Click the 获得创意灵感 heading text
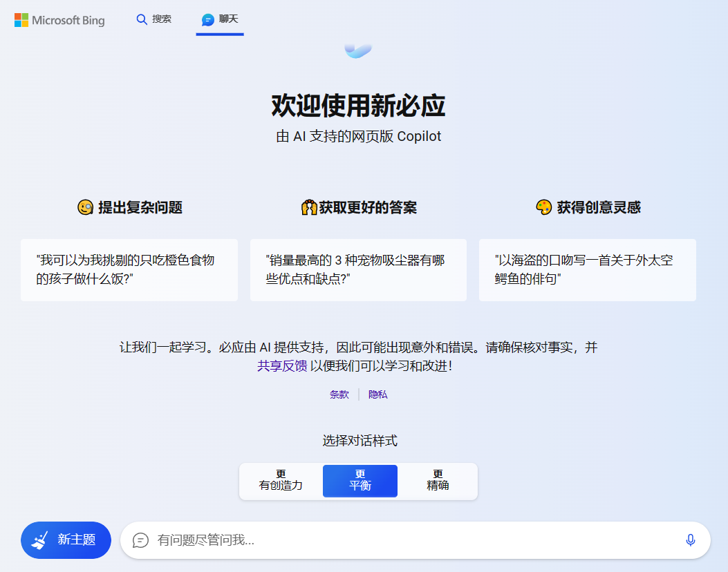The image size is (728, 572). pos(599,207)
